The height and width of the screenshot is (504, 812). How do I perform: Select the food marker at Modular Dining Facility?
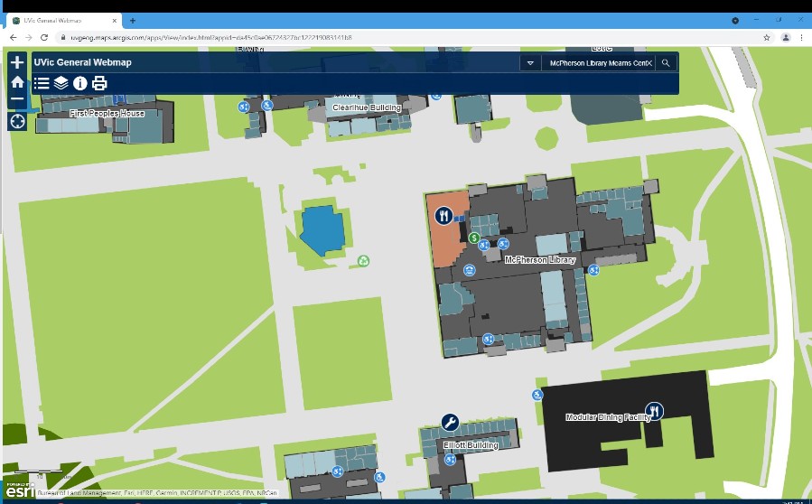click(655, 411)
